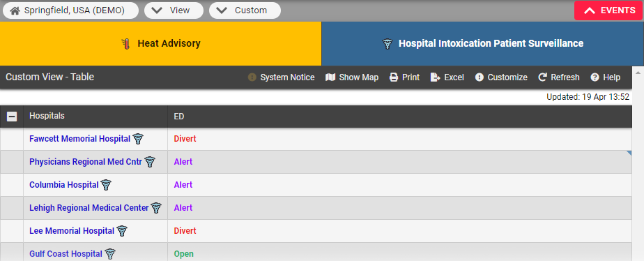Click the caduceus icon next to Lehigh Regional Medical Center
The width and height of the screenshot is (644, 261).
pos(156,208)
